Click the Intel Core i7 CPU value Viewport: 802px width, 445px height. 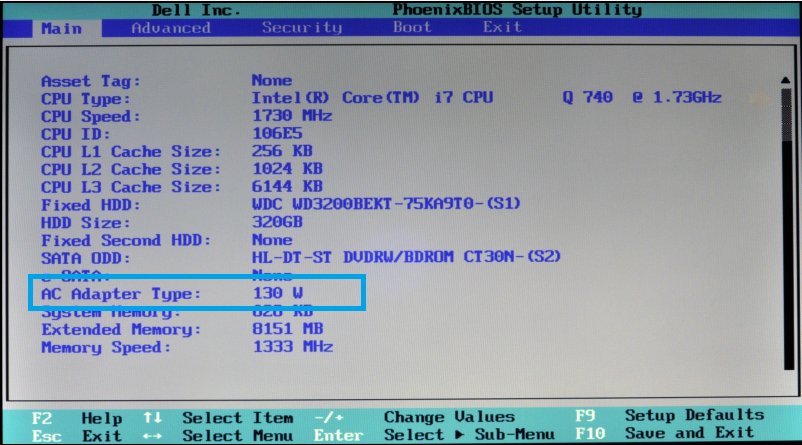point(486,97)
